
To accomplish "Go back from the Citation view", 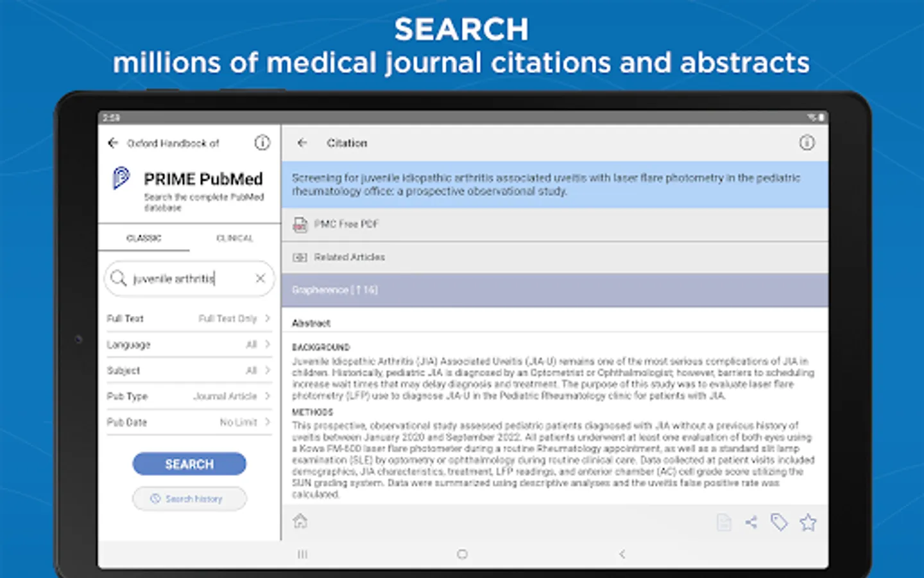I will click(302, 143).
